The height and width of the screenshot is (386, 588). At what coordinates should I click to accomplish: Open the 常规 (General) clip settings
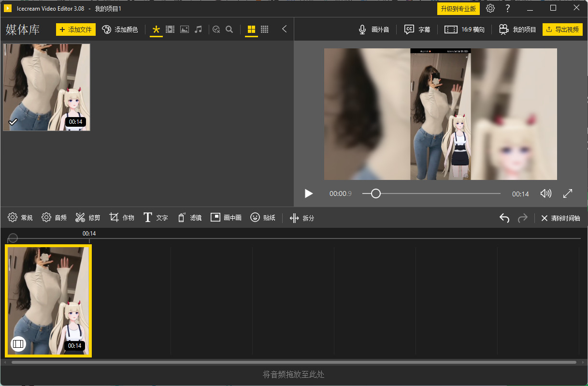point(20,218)
